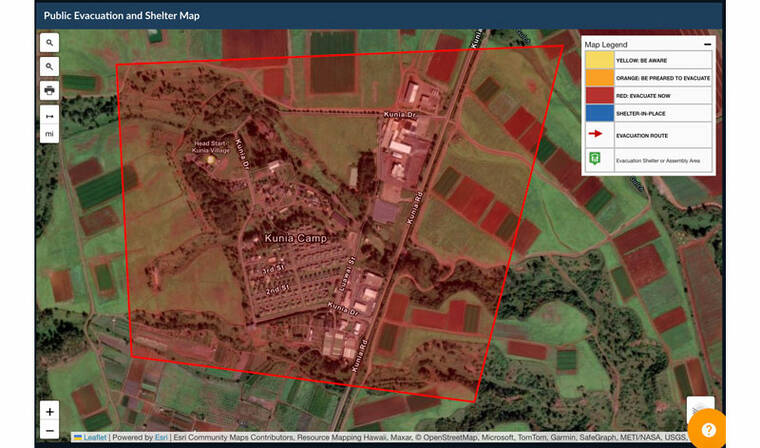
Task: Click the second magnifier button below the first
Action: pyautogui.click(x=50, y=66)
